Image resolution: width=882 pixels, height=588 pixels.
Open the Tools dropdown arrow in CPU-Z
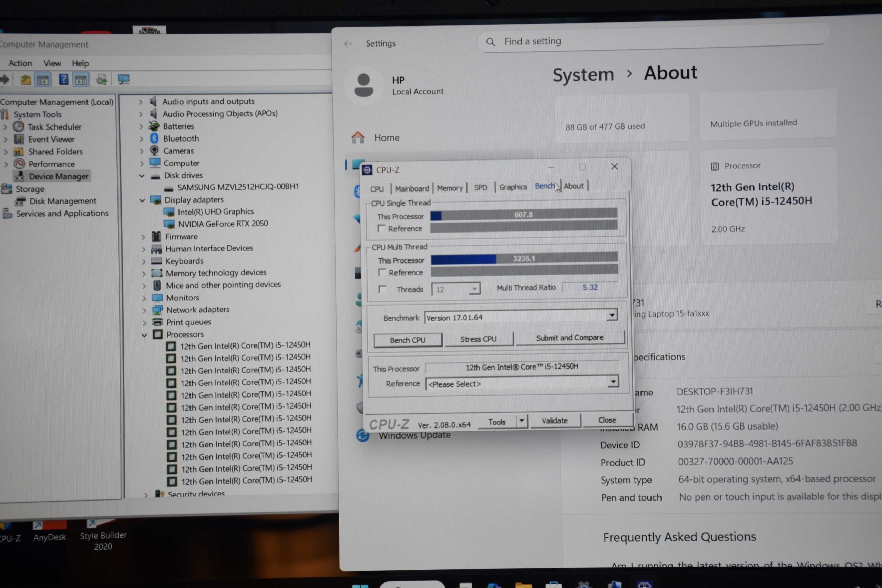[522, 421]
